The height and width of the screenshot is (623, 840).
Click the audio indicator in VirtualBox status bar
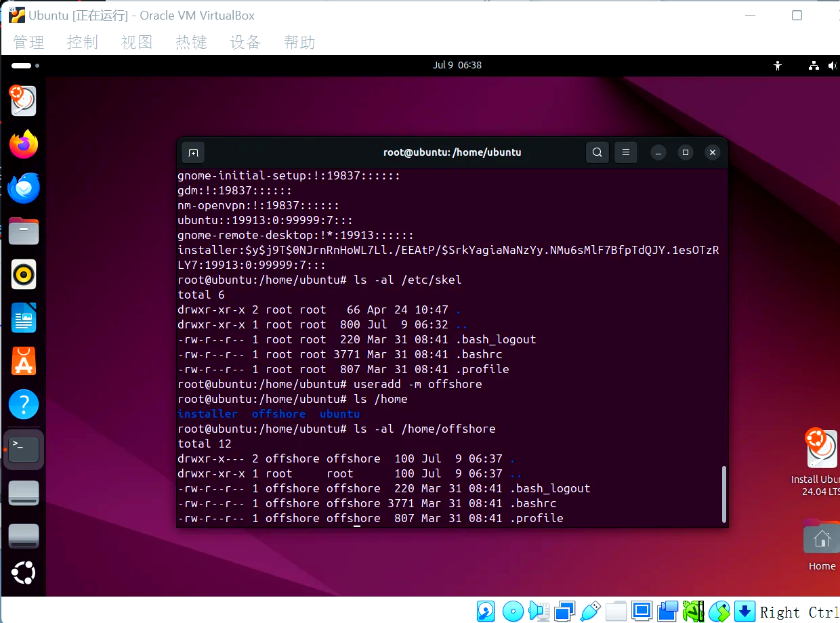[x=539, y=611]
